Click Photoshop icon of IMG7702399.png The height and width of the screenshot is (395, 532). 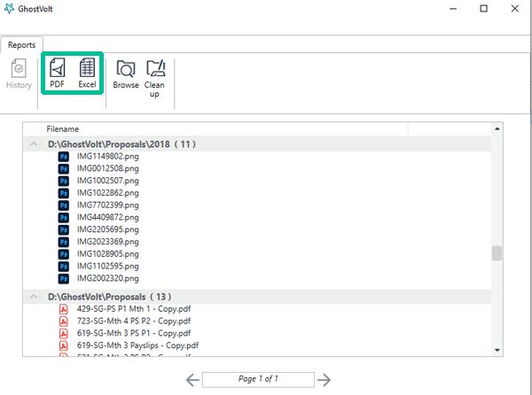(x=64, y=205)
